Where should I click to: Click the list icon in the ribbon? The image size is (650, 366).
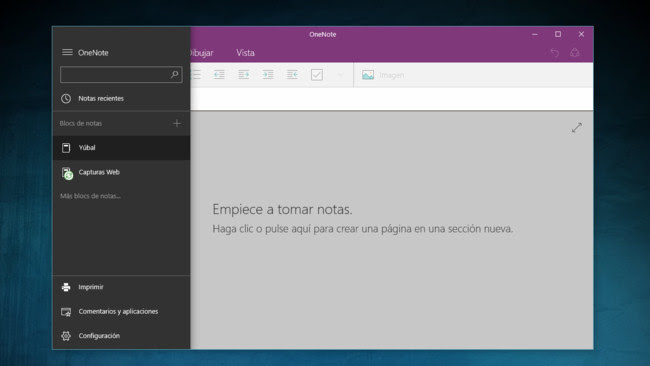pos(196,75)
